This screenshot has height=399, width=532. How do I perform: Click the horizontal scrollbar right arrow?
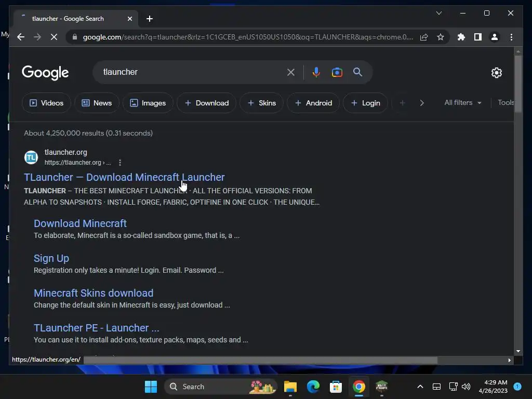(509, 361)
